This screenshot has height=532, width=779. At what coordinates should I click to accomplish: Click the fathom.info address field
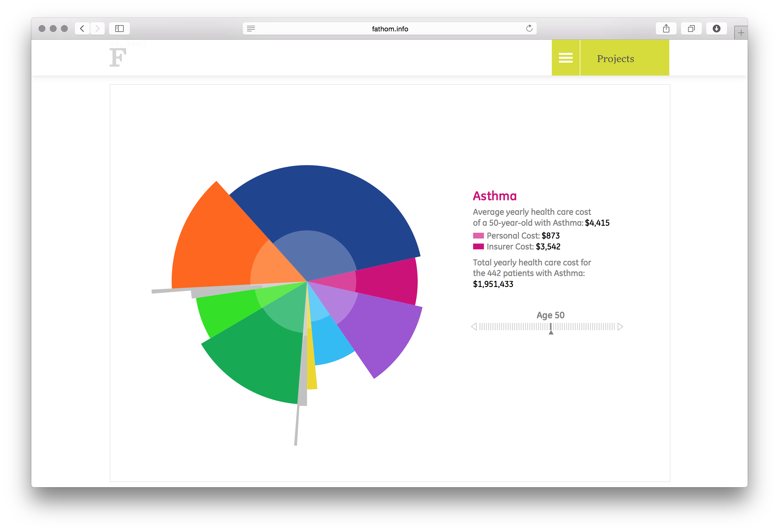(x=389, y=29)
